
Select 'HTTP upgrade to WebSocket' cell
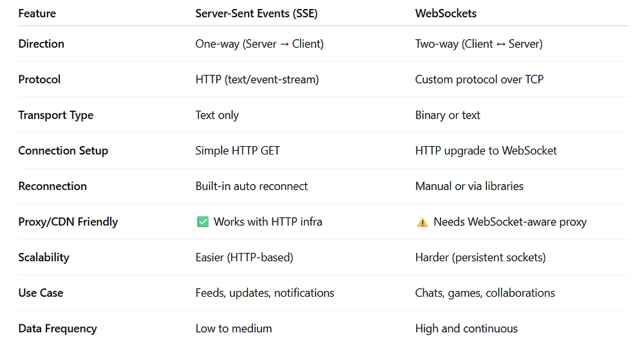486,151
